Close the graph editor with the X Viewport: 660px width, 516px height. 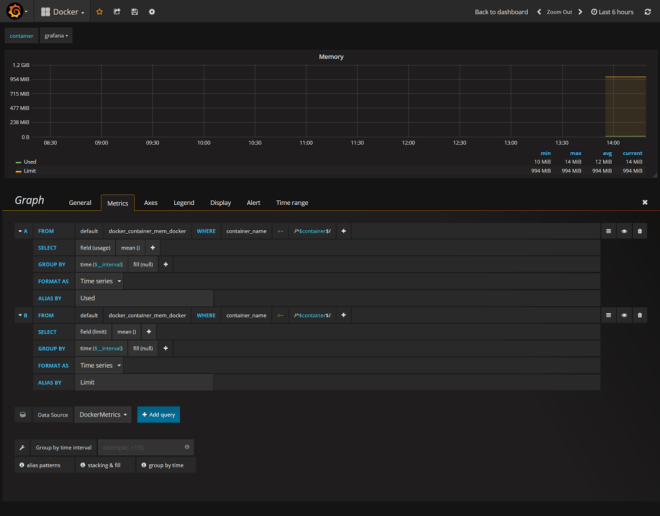tap(644, 202)
